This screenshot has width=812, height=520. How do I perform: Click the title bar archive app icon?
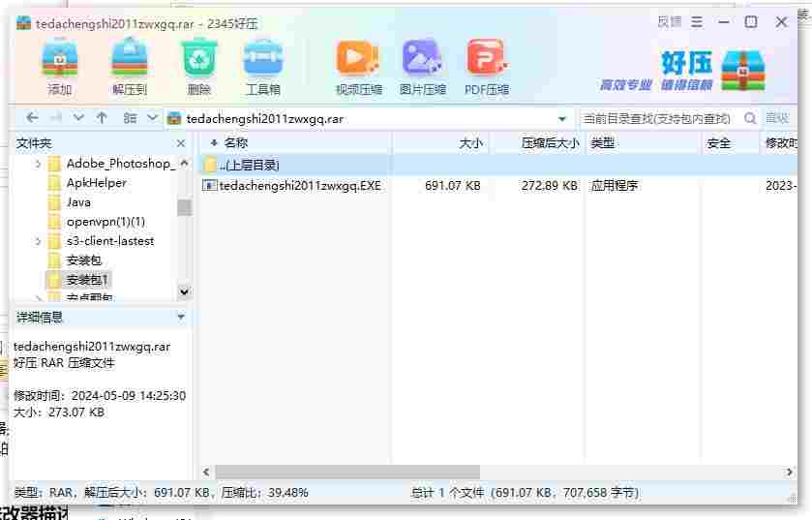tap(23, 23)
